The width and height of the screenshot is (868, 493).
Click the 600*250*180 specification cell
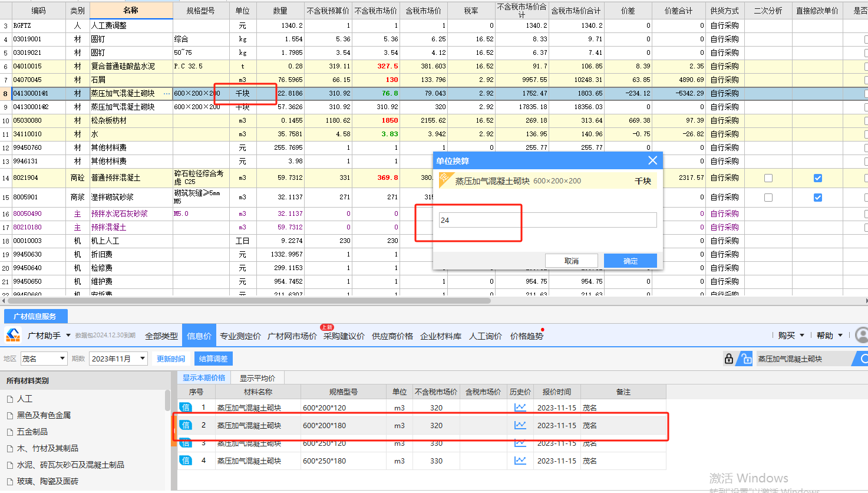tap(344, 461)
